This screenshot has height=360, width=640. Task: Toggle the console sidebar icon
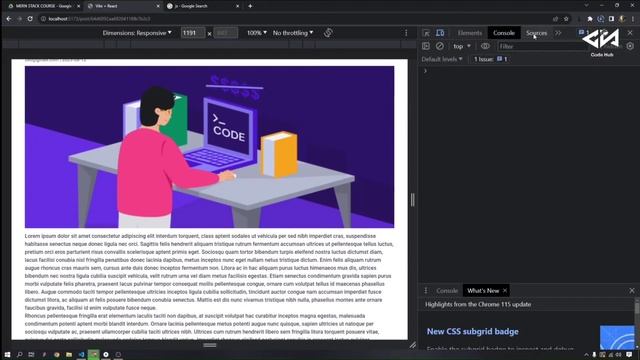(x=426, y=46)
